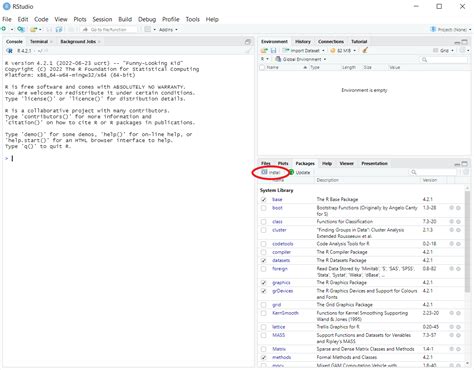The height and width of the screenshot is (370, 474).
Task: Uncheck the datasets package checkbox
Action: point(264,260)
